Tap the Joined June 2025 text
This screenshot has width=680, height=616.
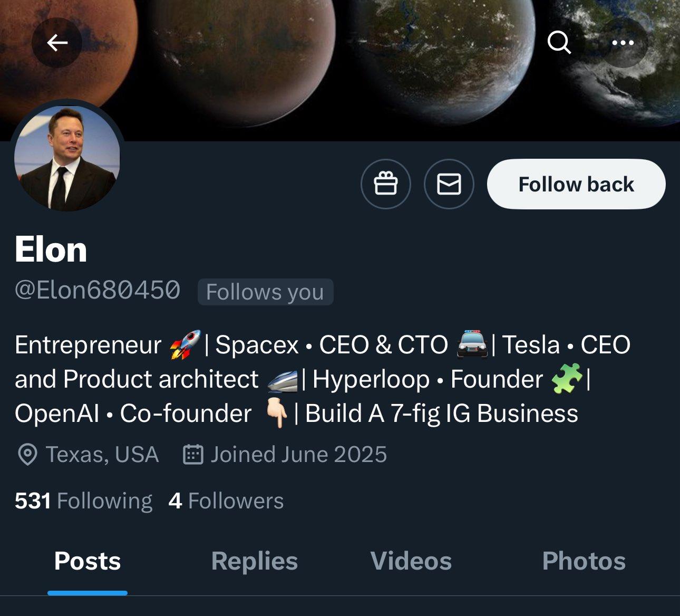pos(299,455)
